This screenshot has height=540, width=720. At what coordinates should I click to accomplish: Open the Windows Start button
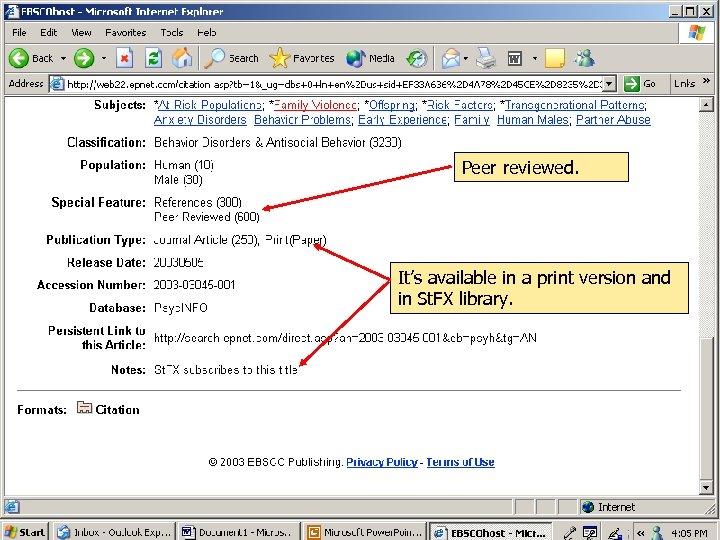pos(25,532)
